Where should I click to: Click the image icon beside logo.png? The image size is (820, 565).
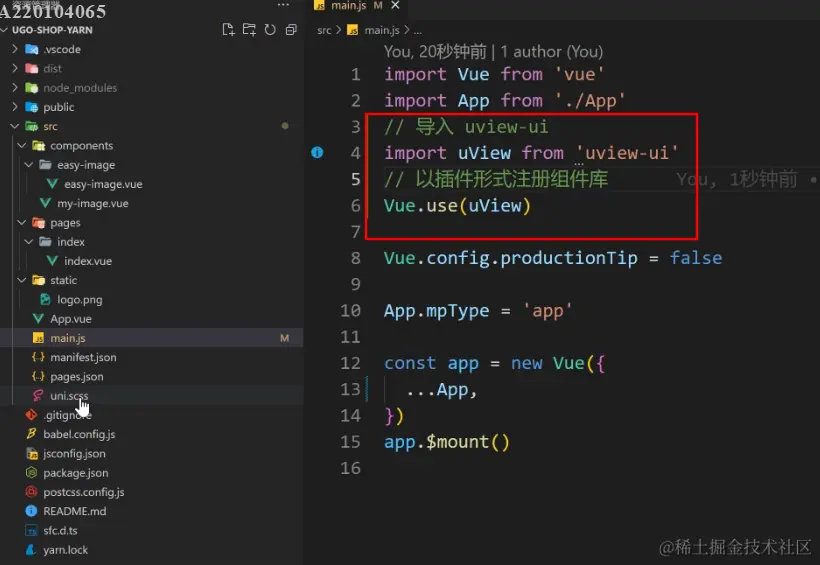[45, 299]
